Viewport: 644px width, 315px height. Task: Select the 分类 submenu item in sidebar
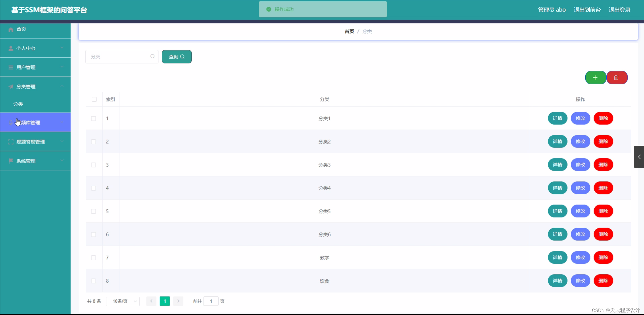(x=18, y=104)
